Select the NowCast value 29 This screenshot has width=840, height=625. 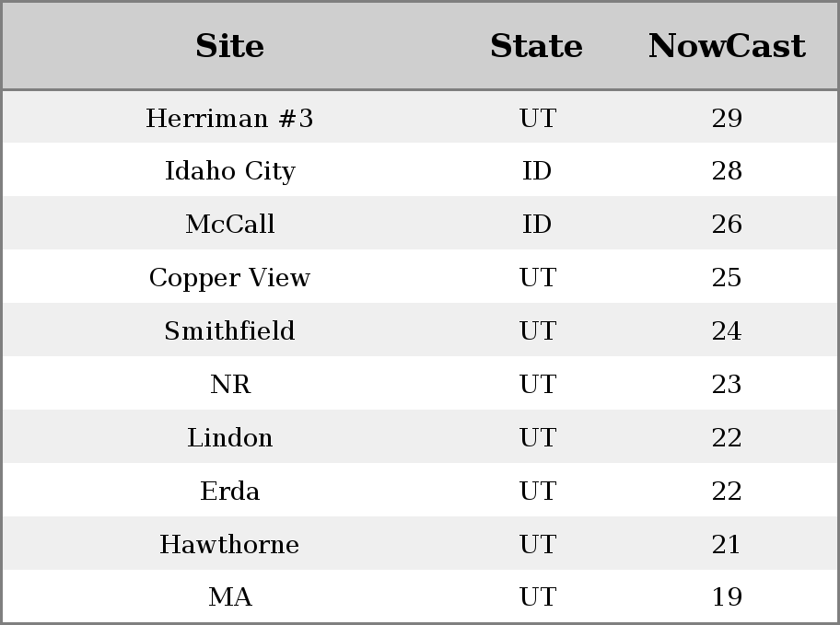click(x=727, y=118)
